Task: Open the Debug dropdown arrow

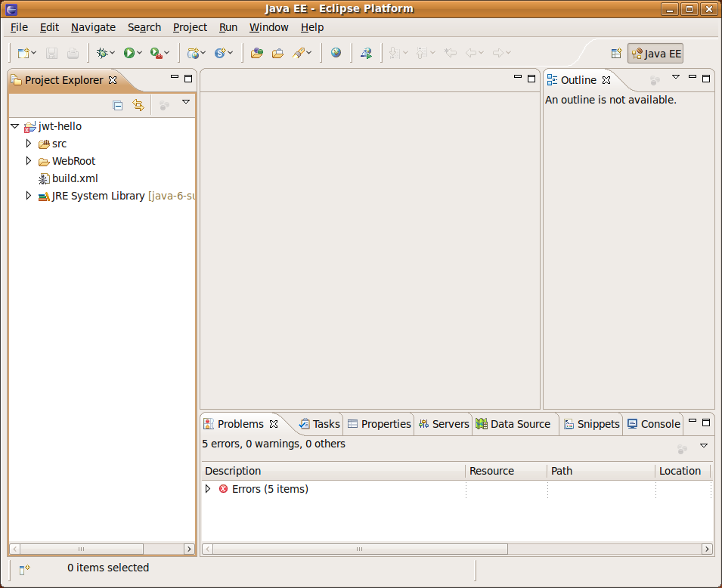Action: tap(112, 53)
